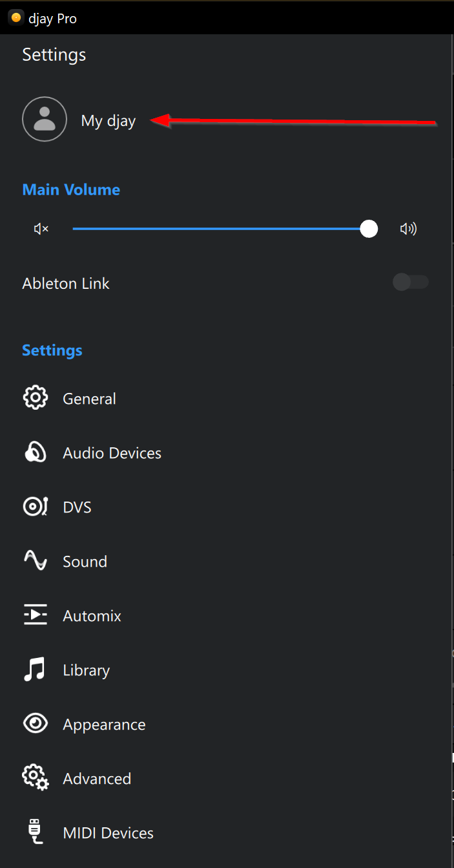Click the Sound waveform icon
The image size is (454, 868).
pyautogui.click(x=36, y=561)
